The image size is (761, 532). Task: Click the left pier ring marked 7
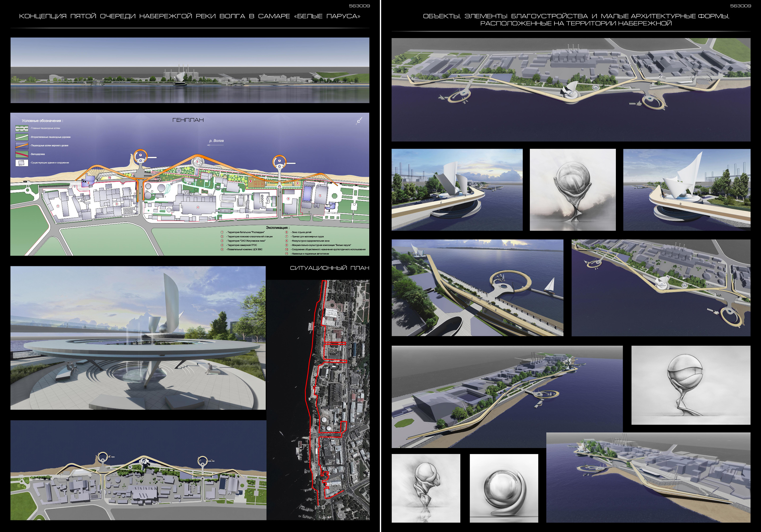click(x=141, y=155)
